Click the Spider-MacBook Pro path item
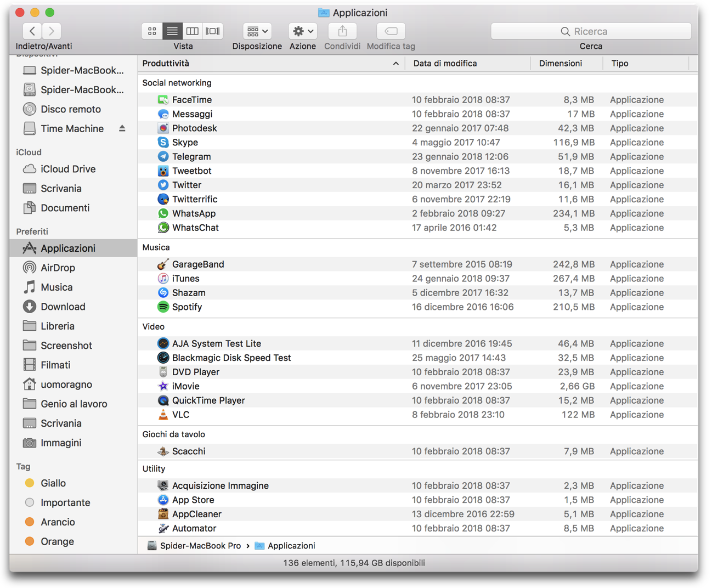The width and height of the screenshot is (712, 588). coord(194,546)
